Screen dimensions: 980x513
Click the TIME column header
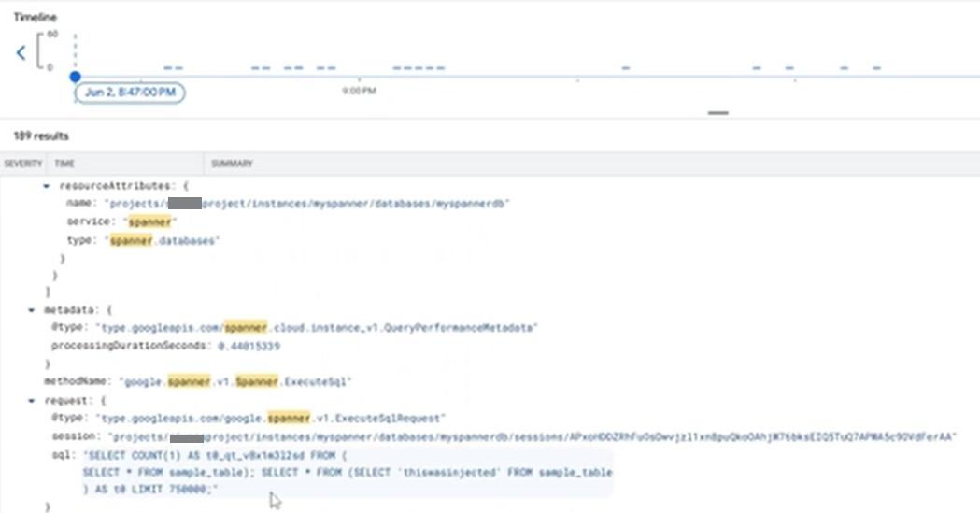click(x=64, y=164)
